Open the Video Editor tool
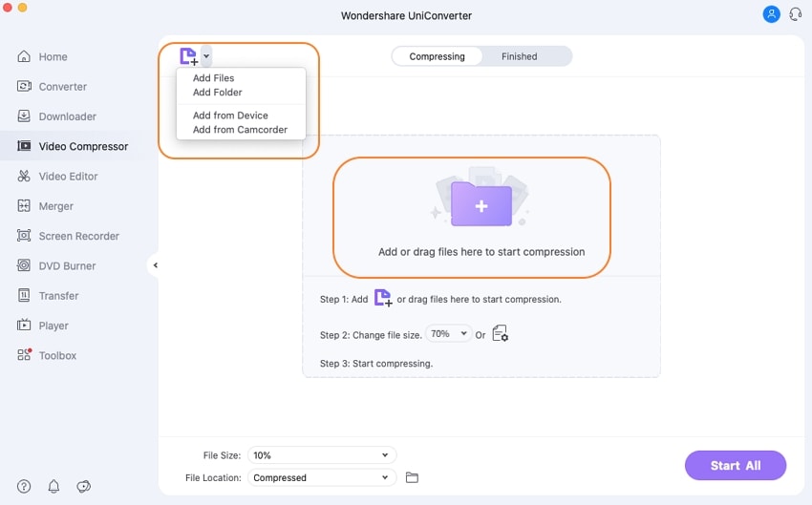Screen dimensions: 812x505 coord(57,177)
